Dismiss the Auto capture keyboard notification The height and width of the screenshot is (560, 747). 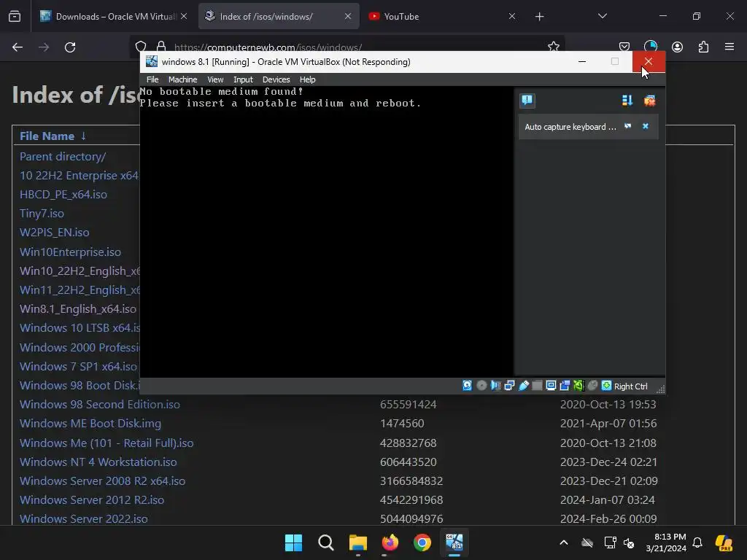tap(646, 126)
